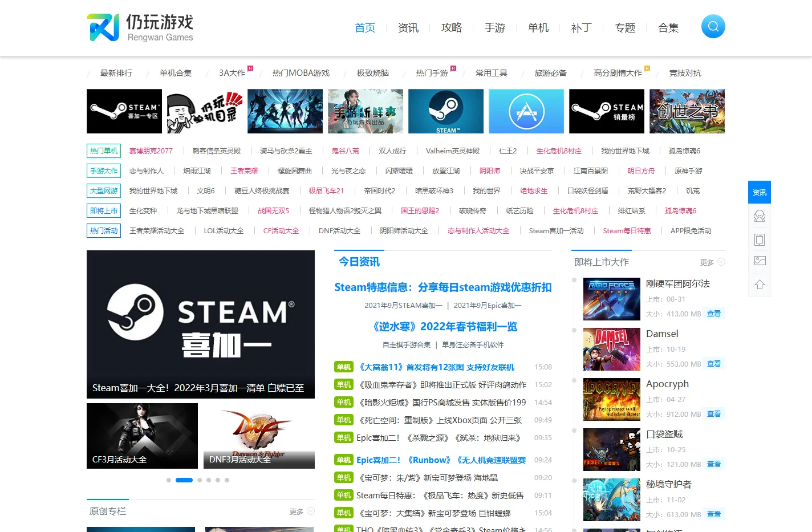
Task: Open the 仍玩单机目录 banner tile
Action: point(205,111)
